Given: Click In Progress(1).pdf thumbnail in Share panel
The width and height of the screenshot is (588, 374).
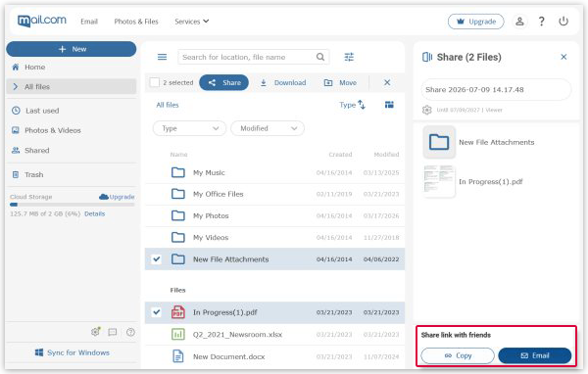Looking at the screenshot, I should click(x=439, y=181).
